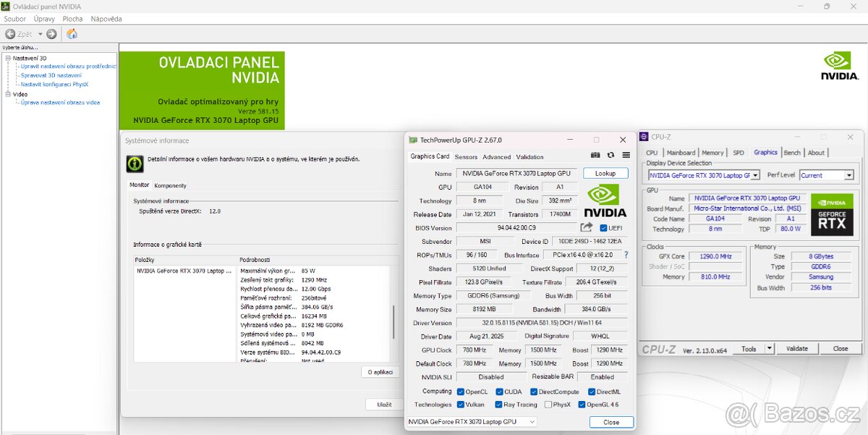
Task: Open the Spravovat 3D nastavení link
Action: (51, 75)
